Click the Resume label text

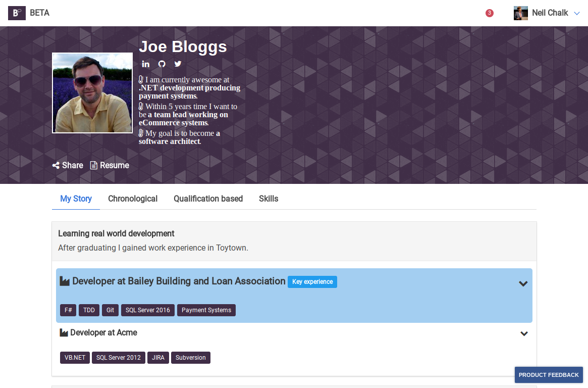pos(115,166)
